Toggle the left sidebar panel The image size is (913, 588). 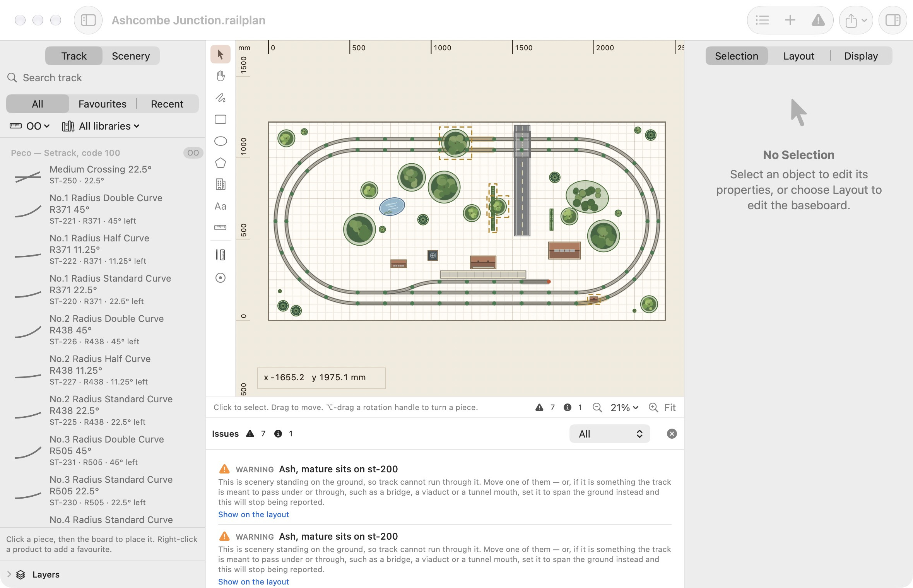tap(88, 20)
